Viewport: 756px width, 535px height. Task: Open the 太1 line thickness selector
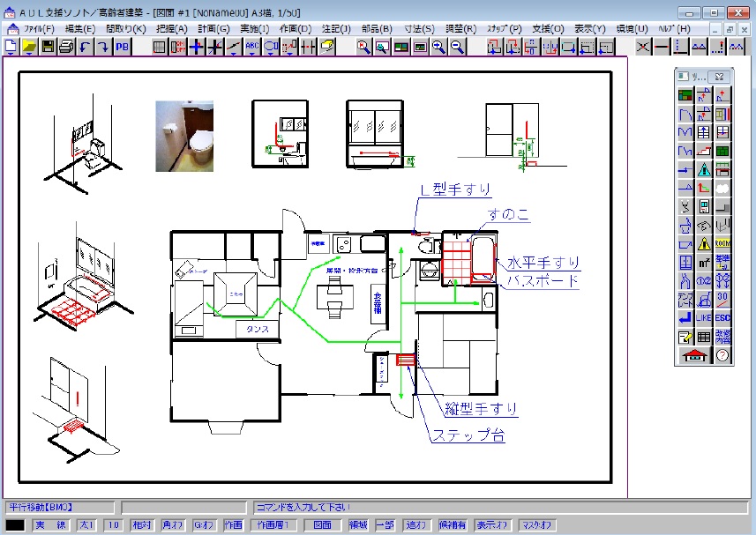click(x=86, y=525)
